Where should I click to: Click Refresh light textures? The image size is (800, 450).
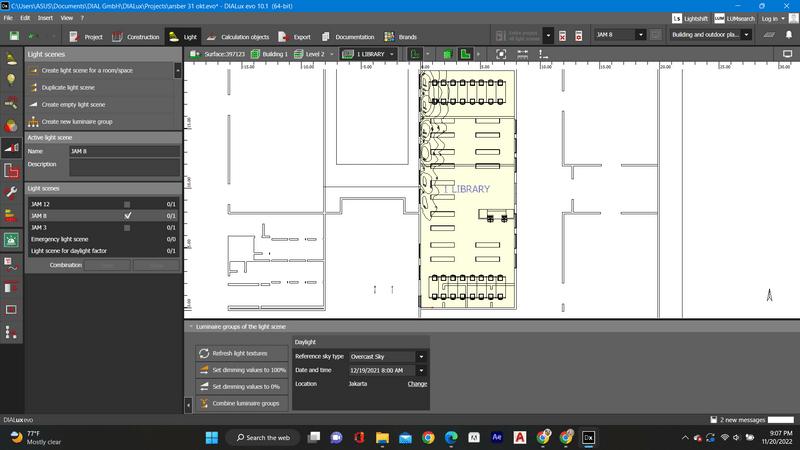pyautogui.click(x=242, y=354)
